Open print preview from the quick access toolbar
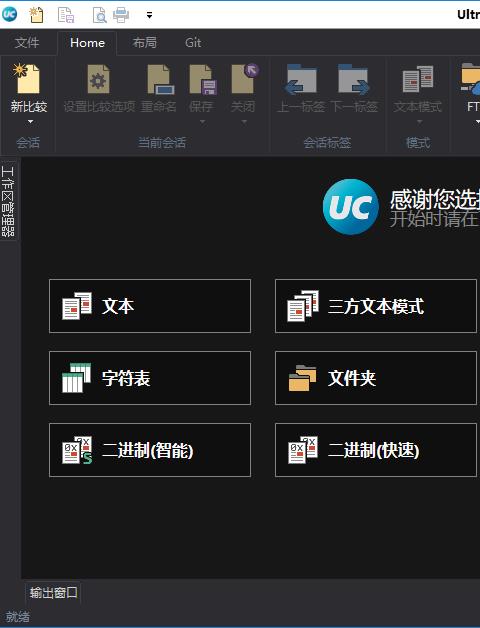Screen dimensions: 480x628 [99, 15]
